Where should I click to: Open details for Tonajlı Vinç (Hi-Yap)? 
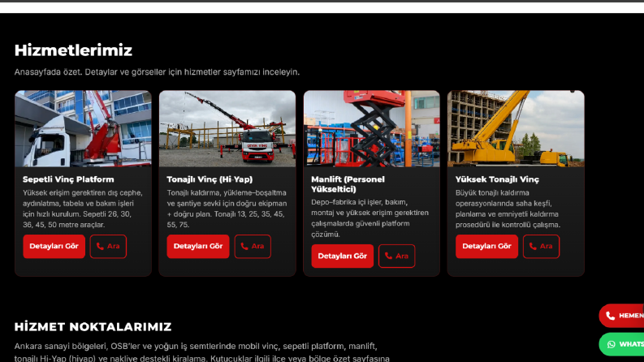(x=198, y=246)
